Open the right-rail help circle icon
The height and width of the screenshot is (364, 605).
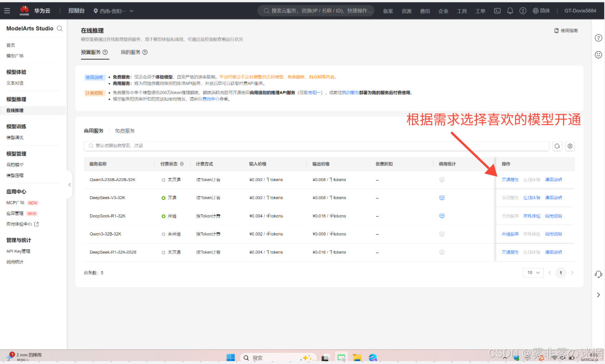(598, 38)
